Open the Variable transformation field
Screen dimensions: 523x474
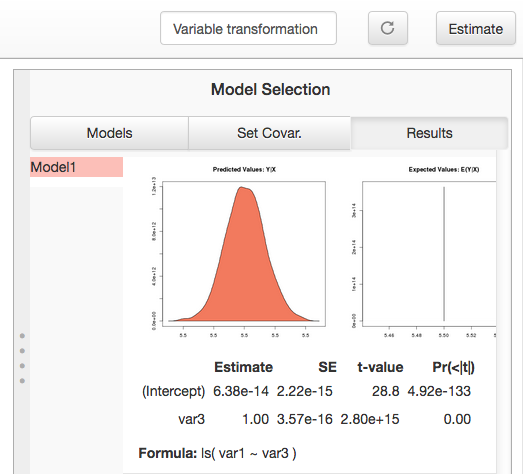pos(248,28)
